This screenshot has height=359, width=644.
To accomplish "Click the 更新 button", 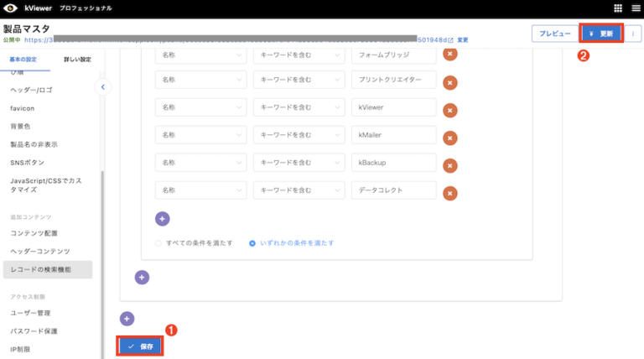I will click(x=601, y=34).
